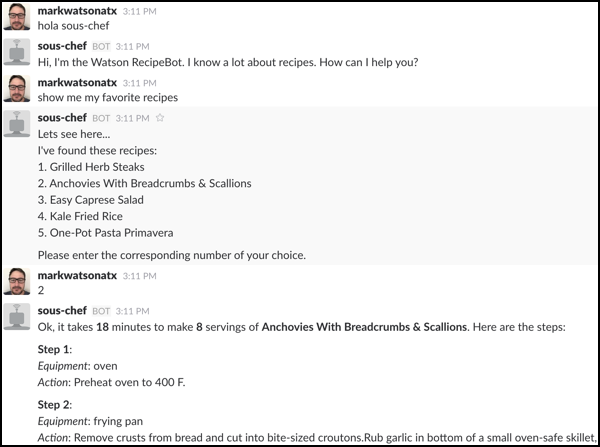
Task: Click the BOT label on the greeting message
Action: [101, 47]
